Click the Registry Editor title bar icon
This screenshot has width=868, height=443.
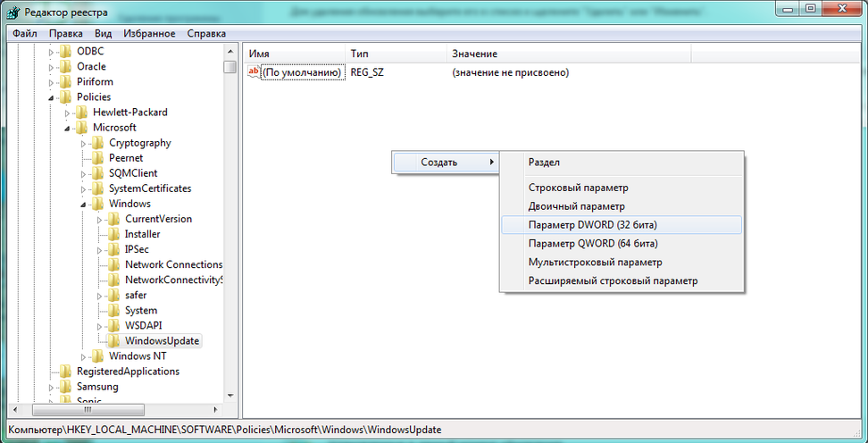pos(13,13)
